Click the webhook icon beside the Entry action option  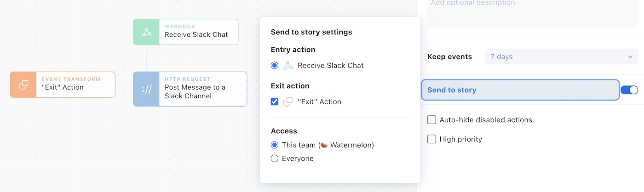288,65
